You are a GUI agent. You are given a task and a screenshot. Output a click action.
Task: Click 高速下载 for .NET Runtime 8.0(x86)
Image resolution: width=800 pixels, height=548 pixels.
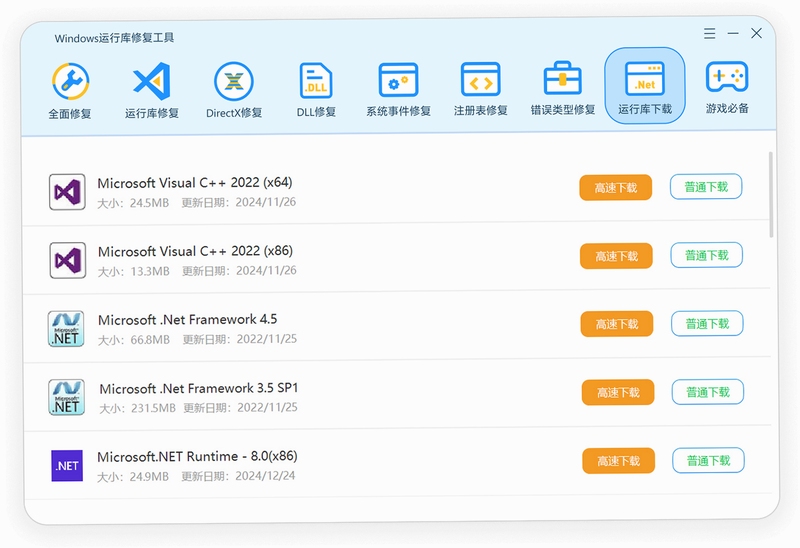click(x=618, y=461)
